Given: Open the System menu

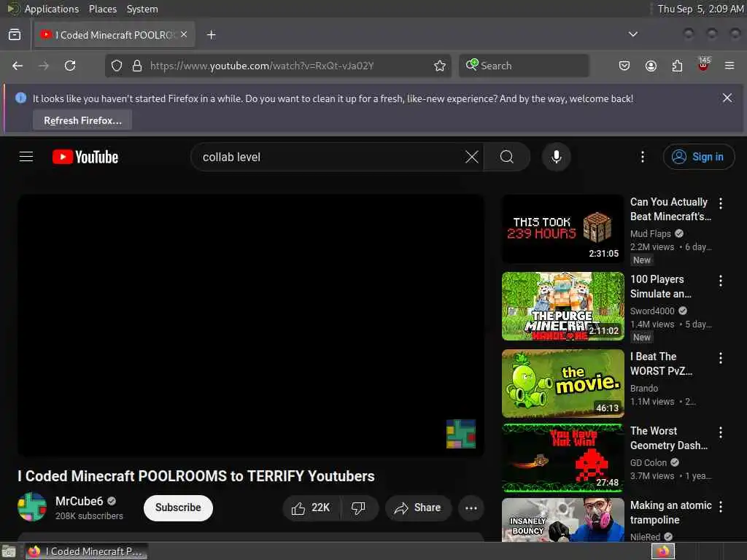Looking at the screenshot, I should point(142,9).
